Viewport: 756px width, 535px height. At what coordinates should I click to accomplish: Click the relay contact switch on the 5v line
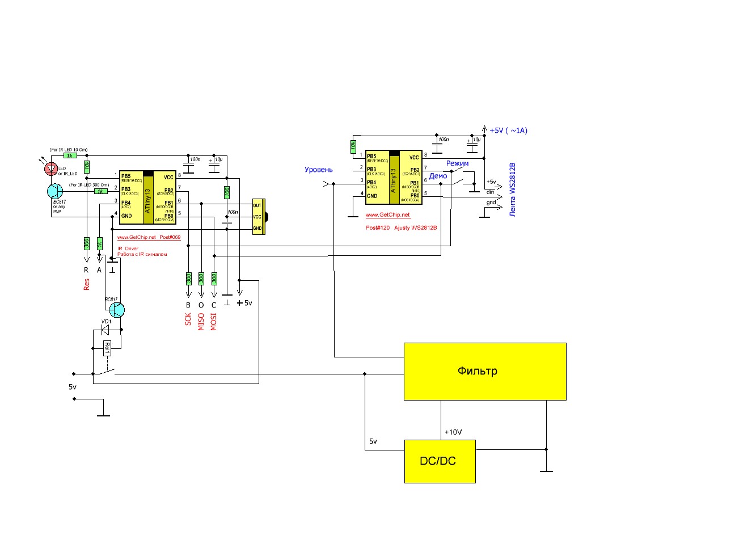[105, 372]
